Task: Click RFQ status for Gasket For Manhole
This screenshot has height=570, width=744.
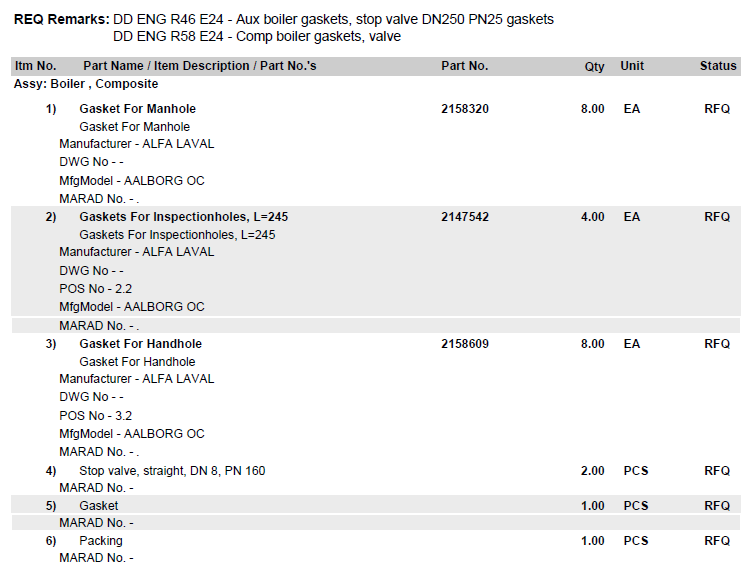Action: pyautogui.click(x=717, y=109)
